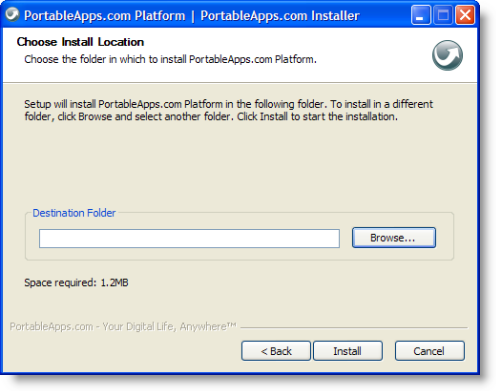Screen dimensions: 496x391
Task: Close the installer window
Action: coord(465,15)
